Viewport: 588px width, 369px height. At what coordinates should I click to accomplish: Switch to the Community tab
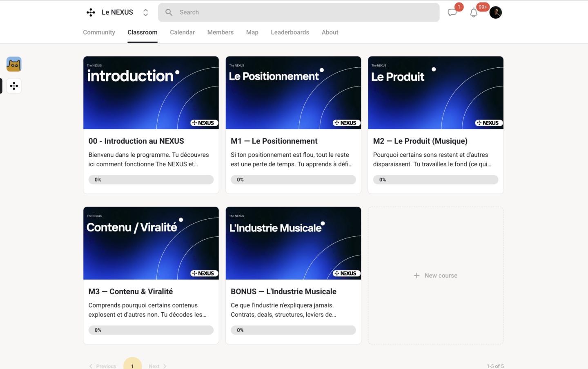coord(99,32)
